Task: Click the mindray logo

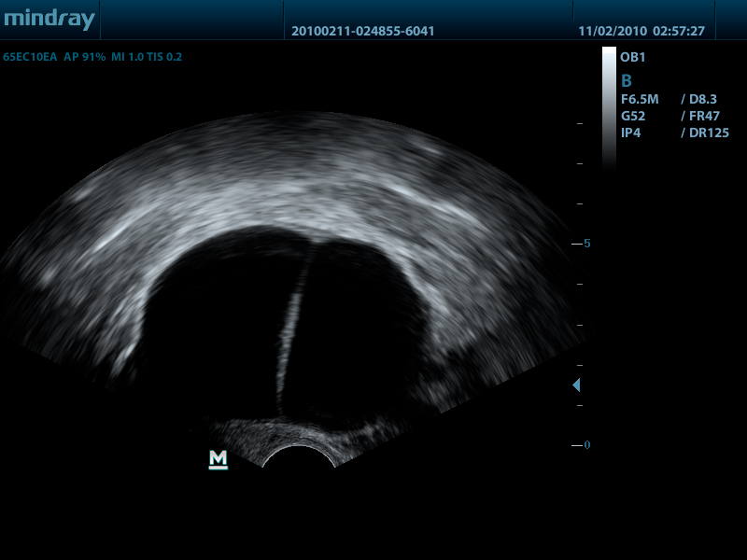Action: [49, 19]
